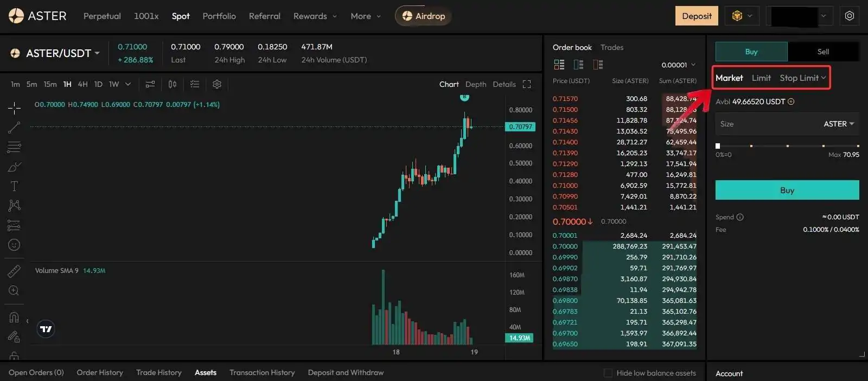This screenshot has height=381, width=868.
Task: Select the zoom-in tool on chart sidebar
Action: click(x=14, y=290)
